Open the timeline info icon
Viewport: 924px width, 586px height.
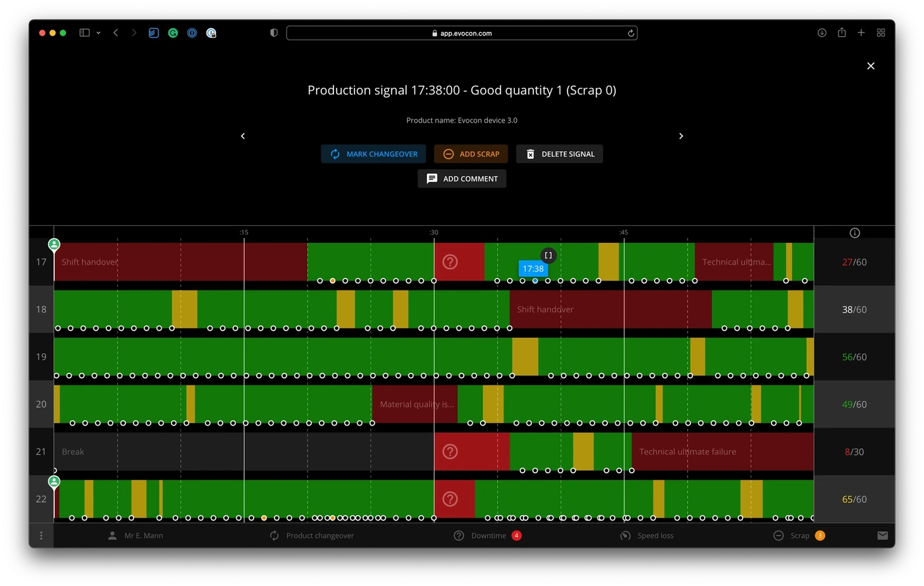[855, 233]
